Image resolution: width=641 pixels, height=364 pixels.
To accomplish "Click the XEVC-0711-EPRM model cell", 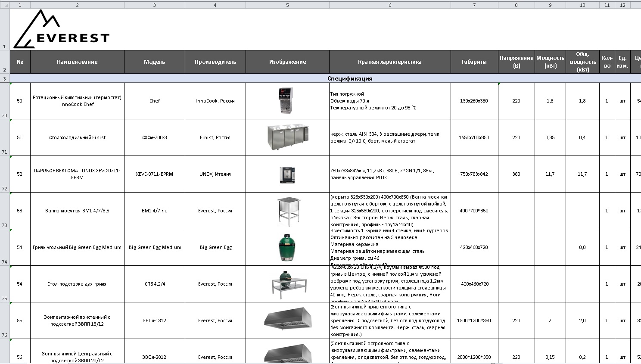I will click(x=154, y=174).
